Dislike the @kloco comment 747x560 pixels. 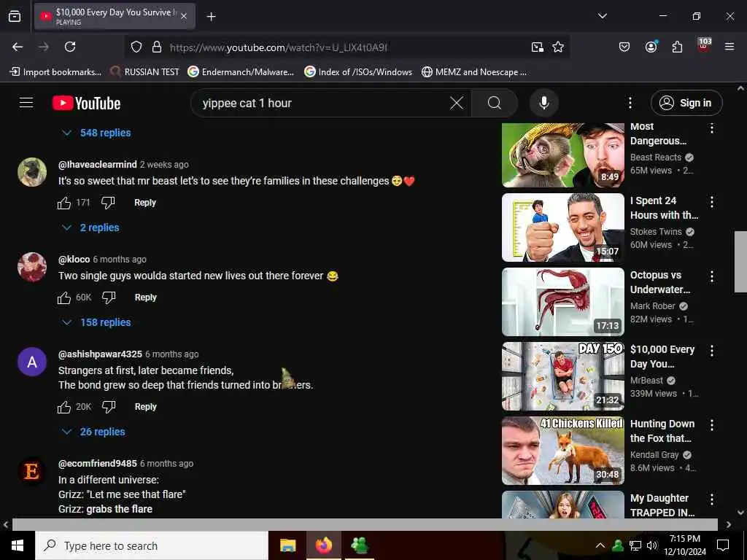pos(109,297)
